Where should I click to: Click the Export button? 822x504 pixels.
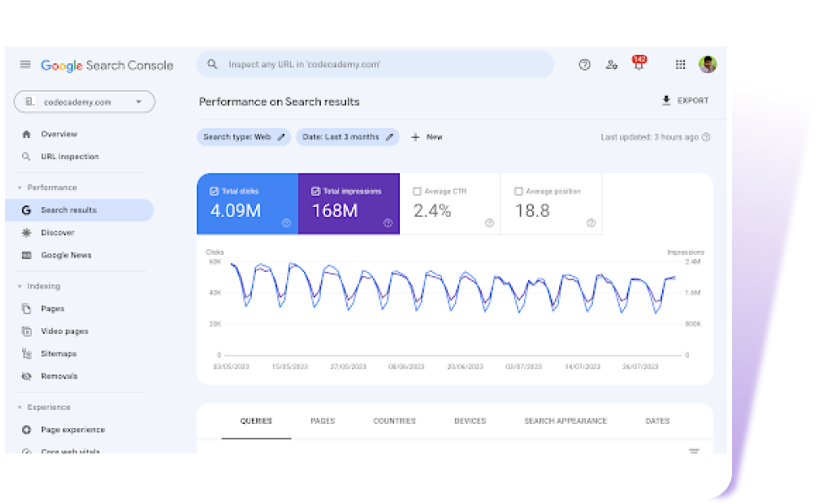pos(685,101)
